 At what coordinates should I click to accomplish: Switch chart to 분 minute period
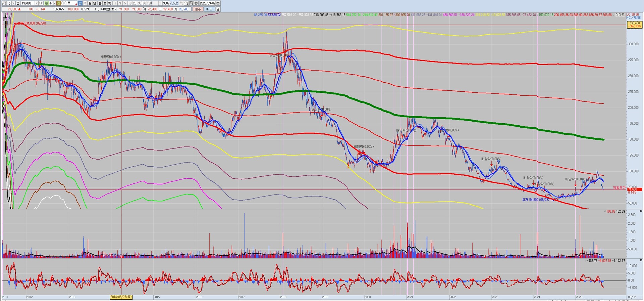click(x=100, y=3)
